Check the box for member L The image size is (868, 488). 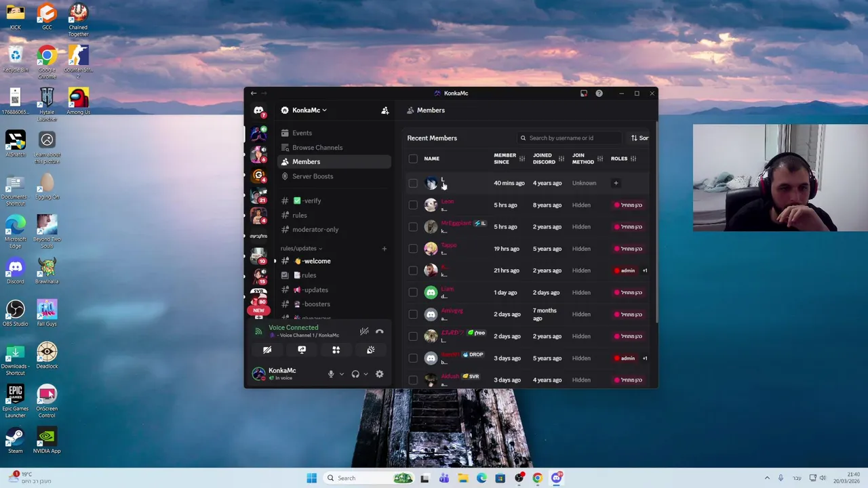[413, 183]
